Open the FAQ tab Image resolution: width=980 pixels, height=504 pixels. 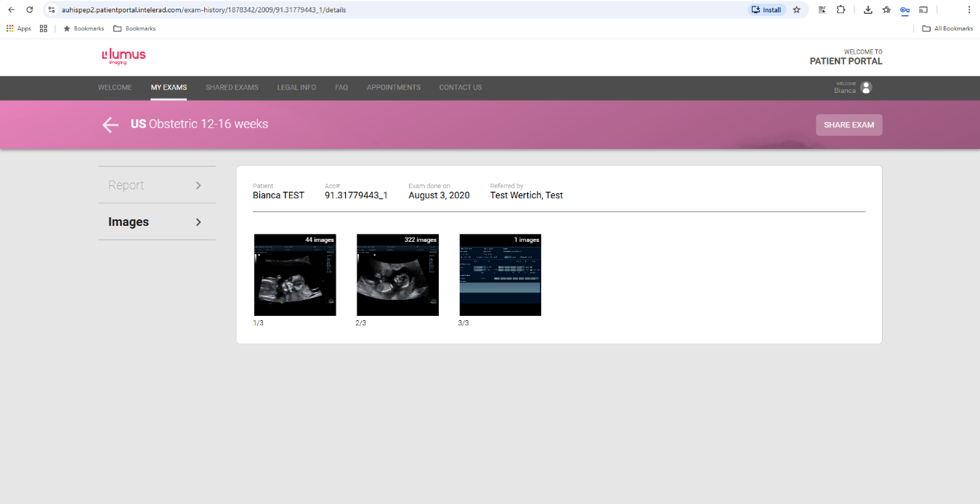pos(341,87)
